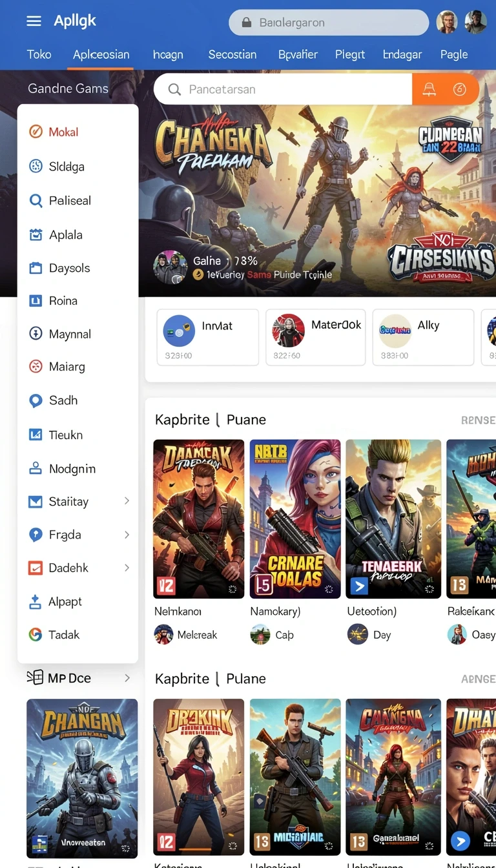Image resolution: width=496 pixels, height=868 pixels.
Task: Click the Tadak Google icon
Action: (36, 635)
